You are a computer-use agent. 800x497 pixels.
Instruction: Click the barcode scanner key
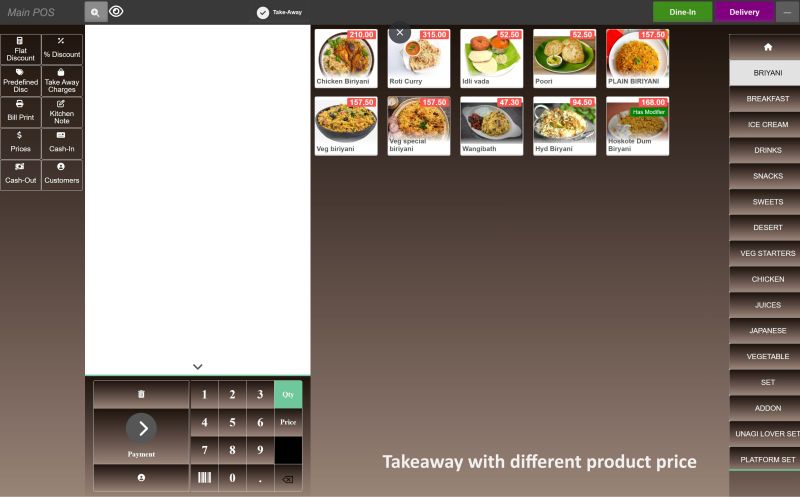click(x=204, y=478)
